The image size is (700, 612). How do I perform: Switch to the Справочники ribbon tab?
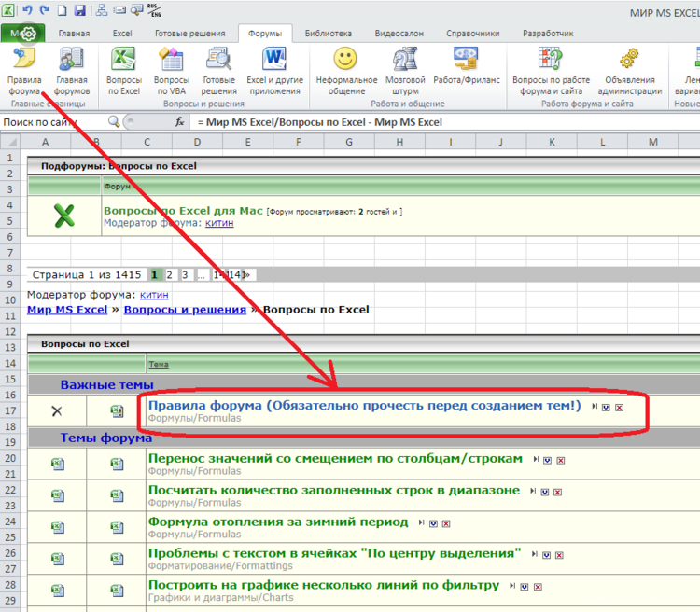point(473,34)
